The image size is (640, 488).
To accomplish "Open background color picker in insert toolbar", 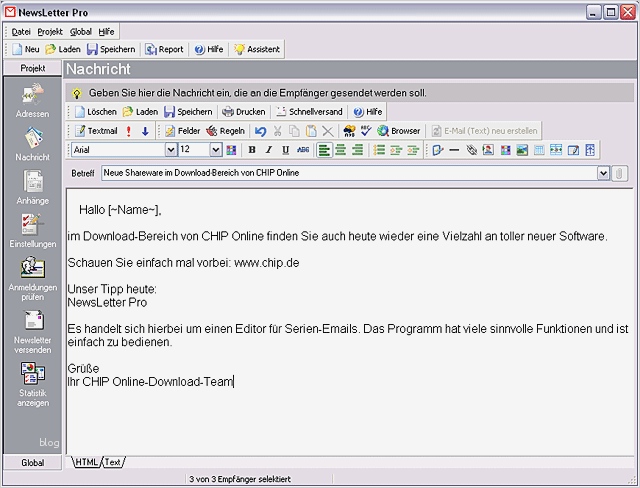I will (x=505, y=150).
